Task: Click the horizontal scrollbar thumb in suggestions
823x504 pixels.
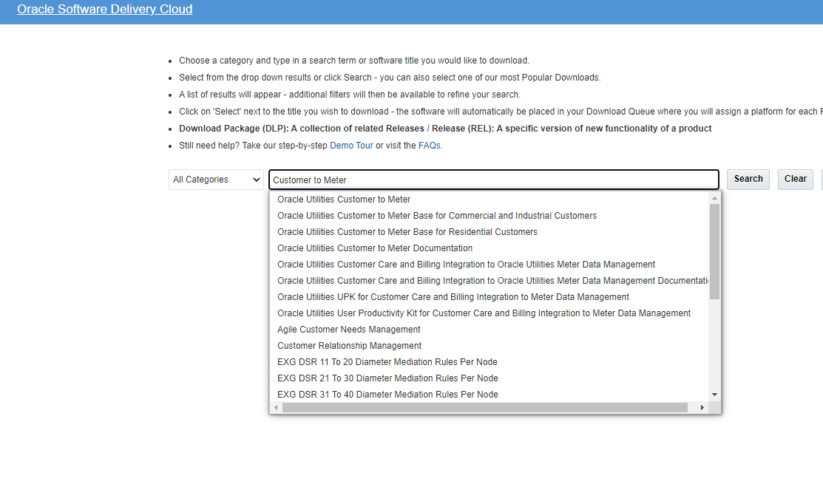Action: click(x=485, y=407)
